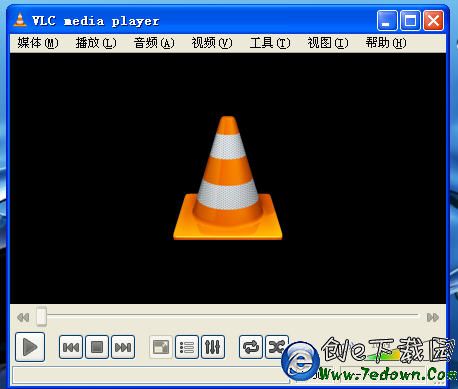Skip to the next track
This screenshot has width=458, height=389.
[x=123, y=347]
